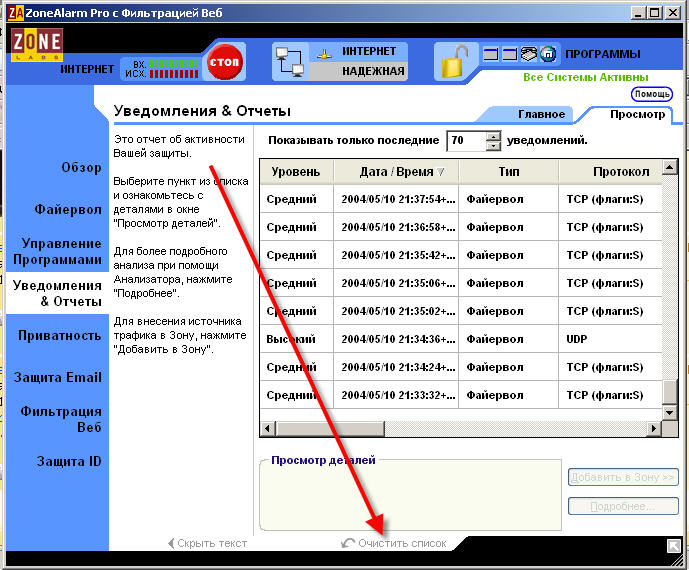Open the Защита Email section
689x570 pixels.
pyautogui.click(x=58, y=377)
